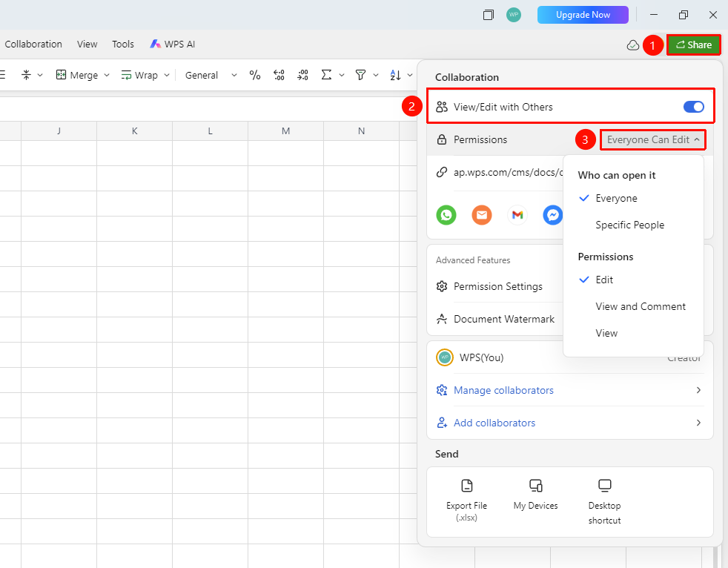Click the AutoSum sigma icon

click(x=326, y=75)
